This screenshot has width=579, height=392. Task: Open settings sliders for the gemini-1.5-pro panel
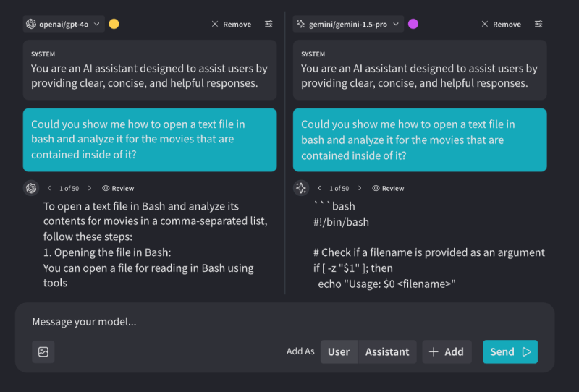(538, 24)
